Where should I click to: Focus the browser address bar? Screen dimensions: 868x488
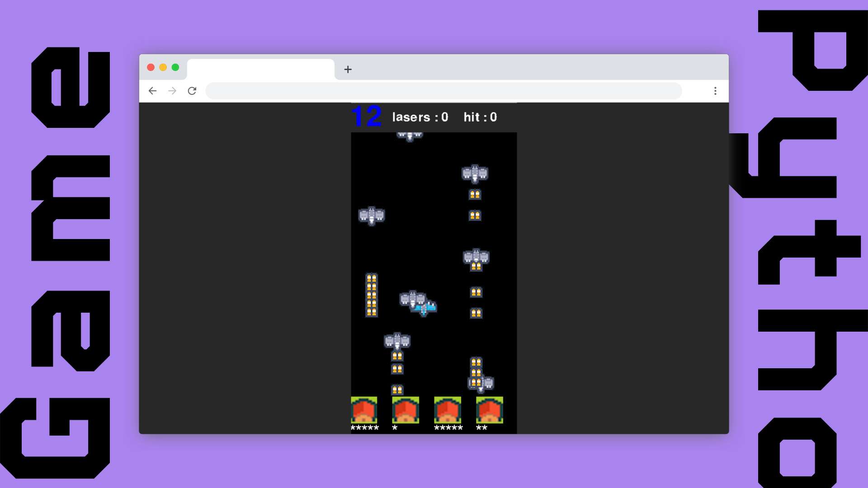click(443, 91)
